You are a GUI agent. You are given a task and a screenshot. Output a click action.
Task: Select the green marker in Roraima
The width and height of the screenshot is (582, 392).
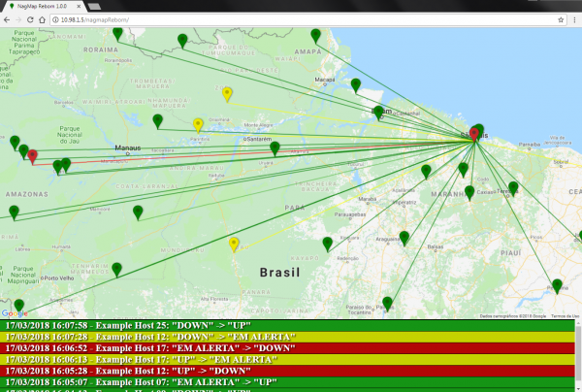click(117, 34)
